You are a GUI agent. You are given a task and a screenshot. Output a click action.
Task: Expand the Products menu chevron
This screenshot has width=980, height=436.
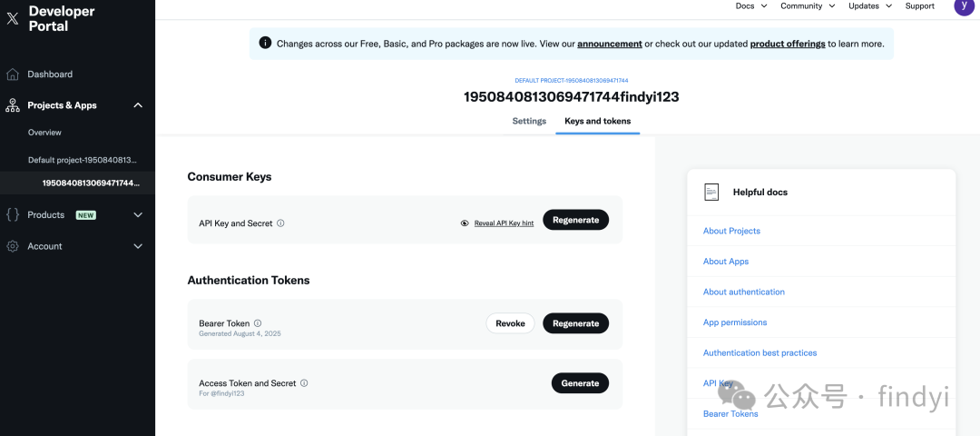click(x=139, y=215)
